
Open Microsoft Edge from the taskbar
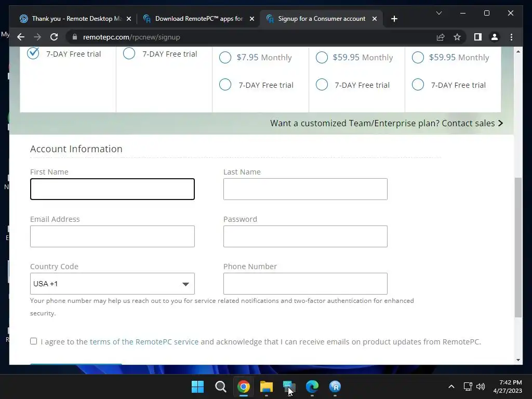(312, 387)
